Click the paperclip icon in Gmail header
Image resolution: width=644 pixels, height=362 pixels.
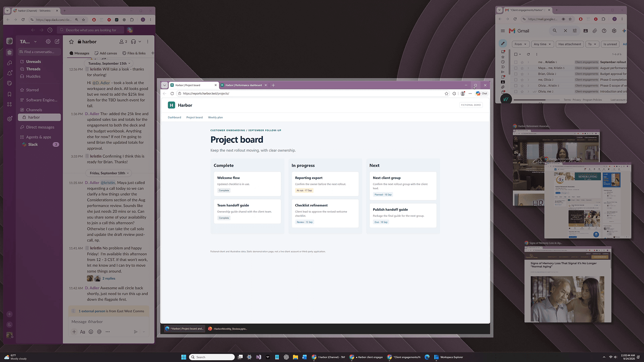595,31
